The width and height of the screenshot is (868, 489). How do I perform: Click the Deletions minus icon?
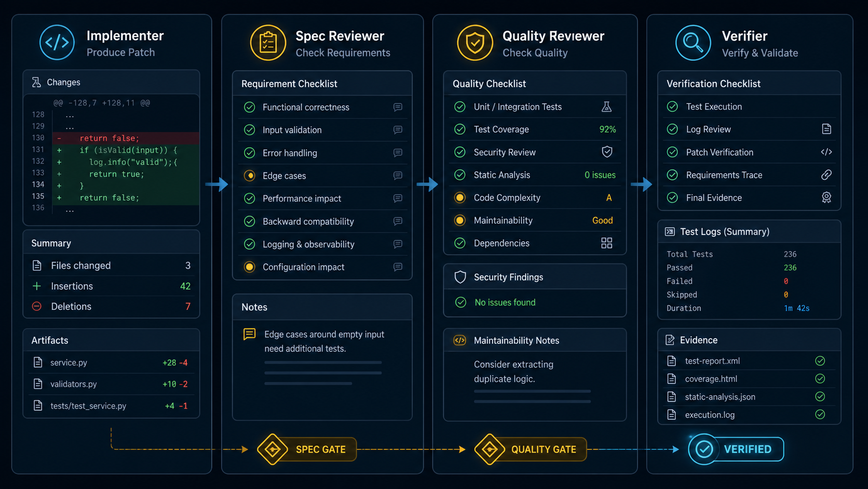point(37,307)
